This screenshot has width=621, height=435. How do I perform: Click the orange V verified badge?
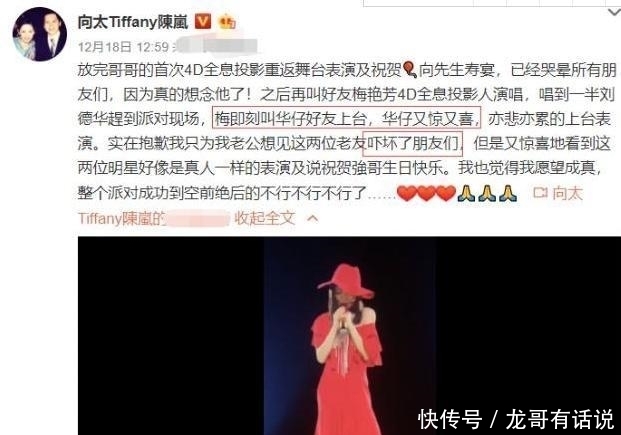point(203,21)
